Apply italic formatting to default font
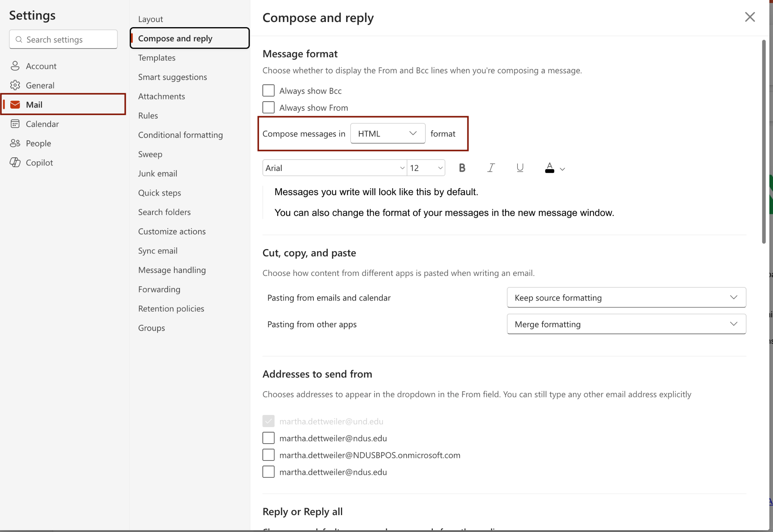Screen dimensions: 773x532 coord(491,168)
